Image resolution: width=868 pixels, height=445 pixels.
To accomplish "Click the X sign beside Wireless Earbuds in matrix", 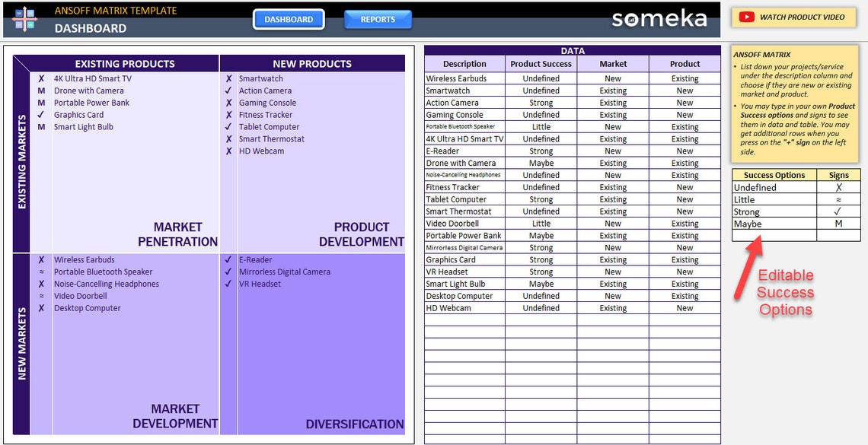I will (x=41, y=260).
